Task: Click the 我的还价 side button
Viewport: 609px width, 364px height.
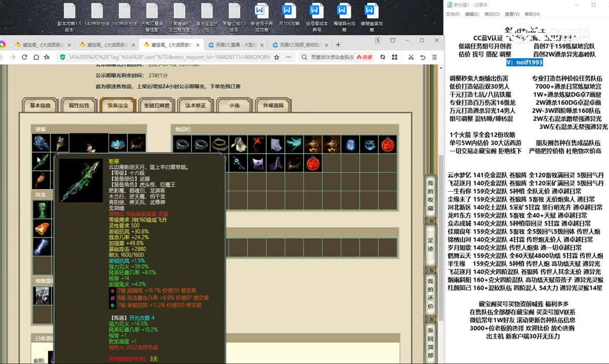Action: (x=430, y=293)
